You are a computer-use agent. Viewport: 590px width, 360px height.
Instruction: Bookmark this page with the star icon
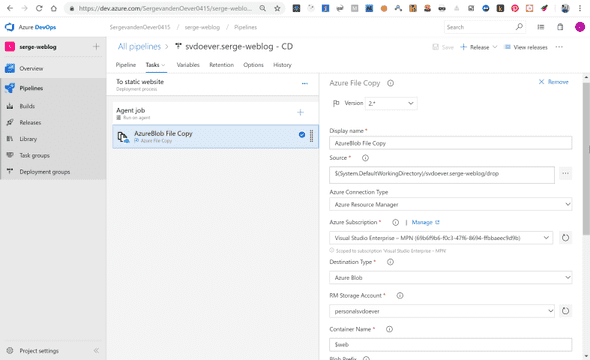coord(277,8)
